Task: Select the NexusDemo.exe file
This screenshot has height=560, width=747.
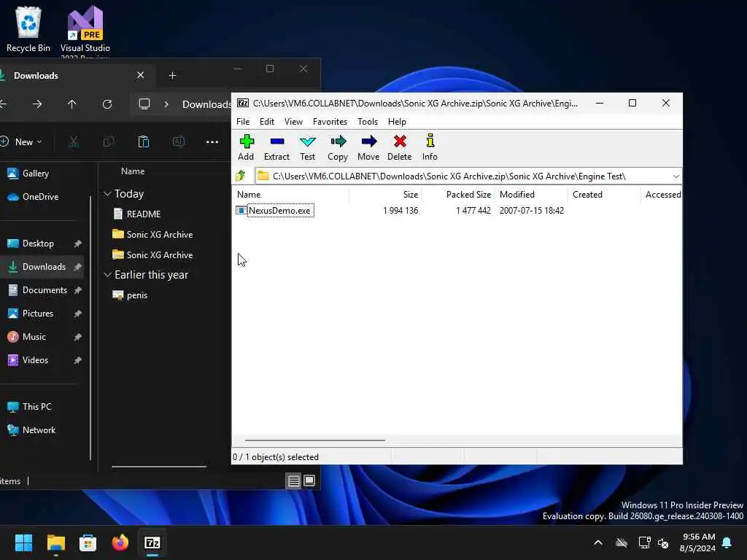Action: pos(280,211)
